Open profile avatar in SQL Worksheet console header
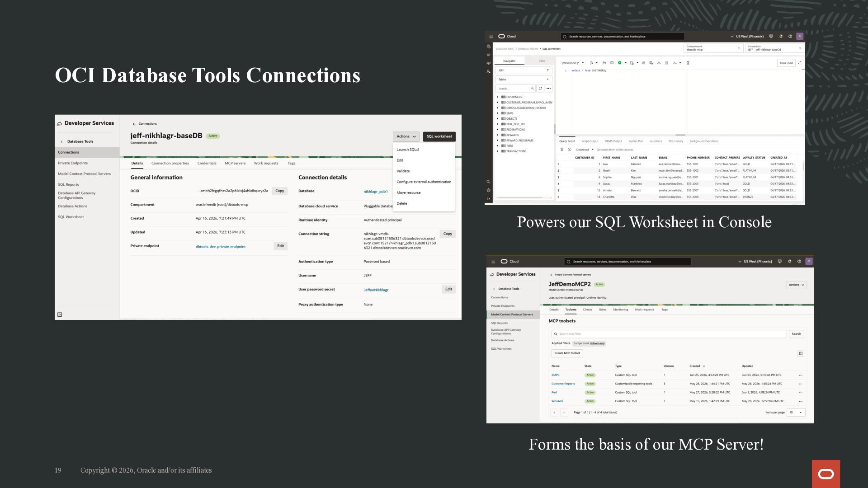This screenshot has height=488, width=868. point(800,37)
